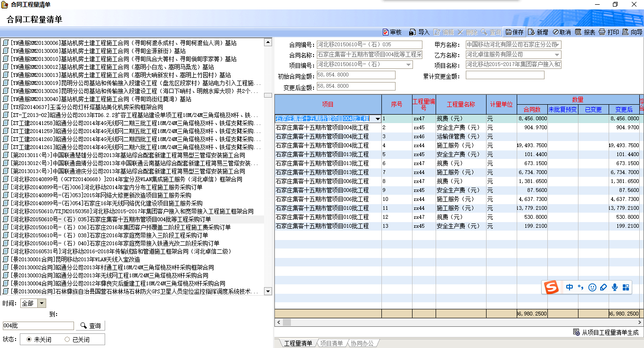
Task: Click the 合同数 column header
Action: pyautogui.click(x=532, y=109)
